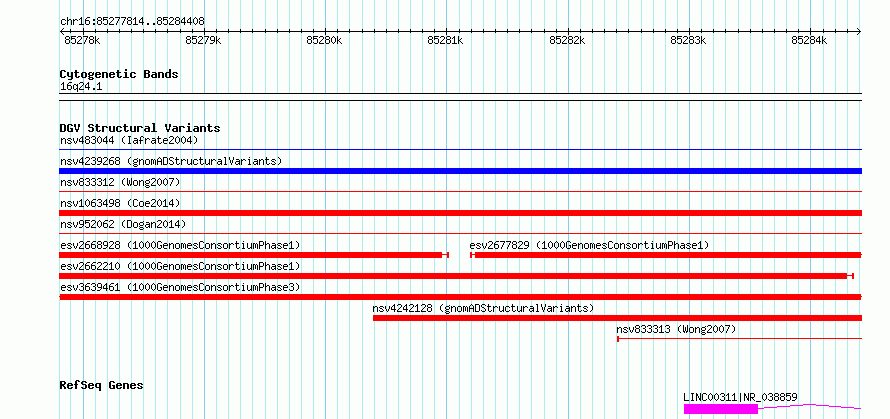Click the nsv833313 (Wong2007) variant label
This screenshot has width=890, height=419.
coord(676,329)
